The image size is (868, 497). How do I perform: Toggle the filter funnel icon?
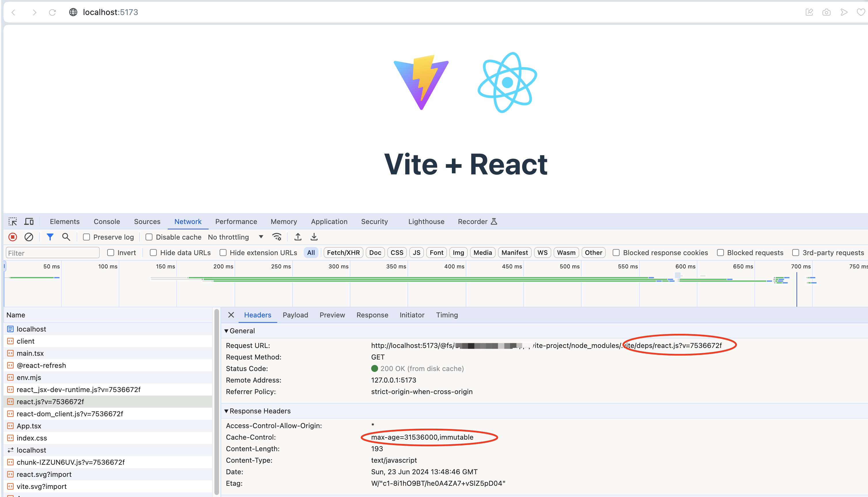[x=50, y=237]
